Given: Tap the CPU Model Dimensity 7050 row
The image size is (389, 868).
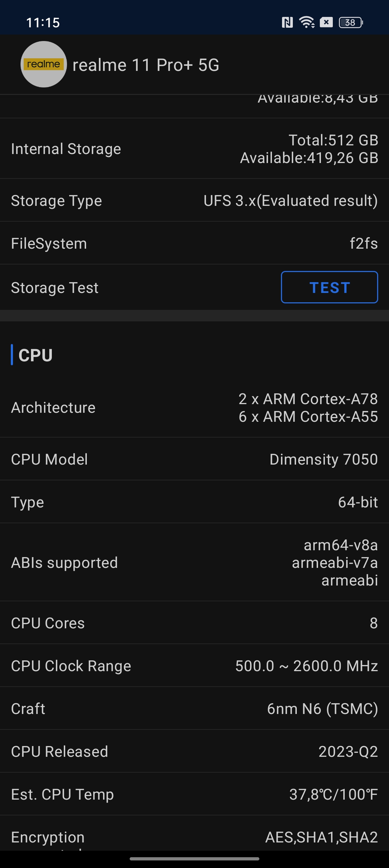Looking at the screenshot, I should point(194,459).
